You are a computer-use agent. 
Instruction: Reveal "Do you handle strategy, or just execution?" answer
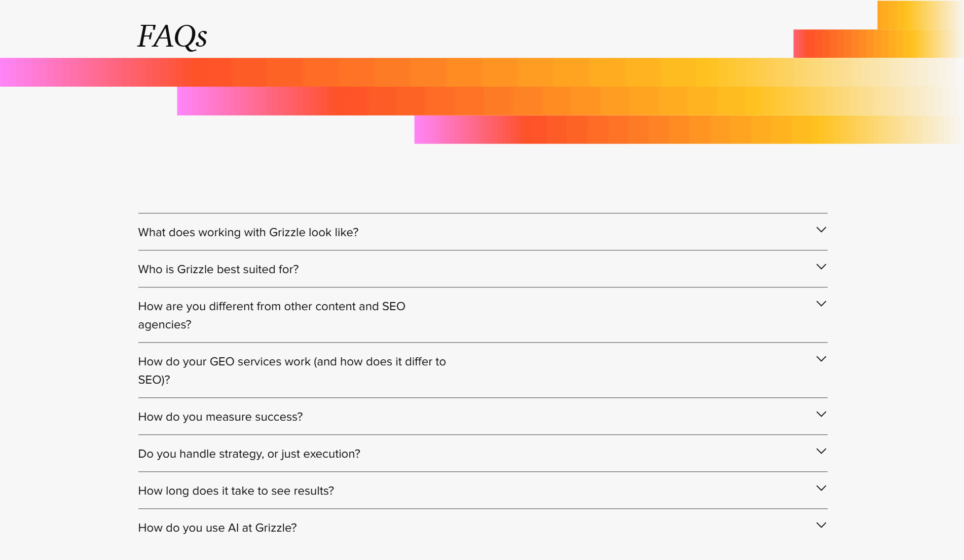(249, 454)
